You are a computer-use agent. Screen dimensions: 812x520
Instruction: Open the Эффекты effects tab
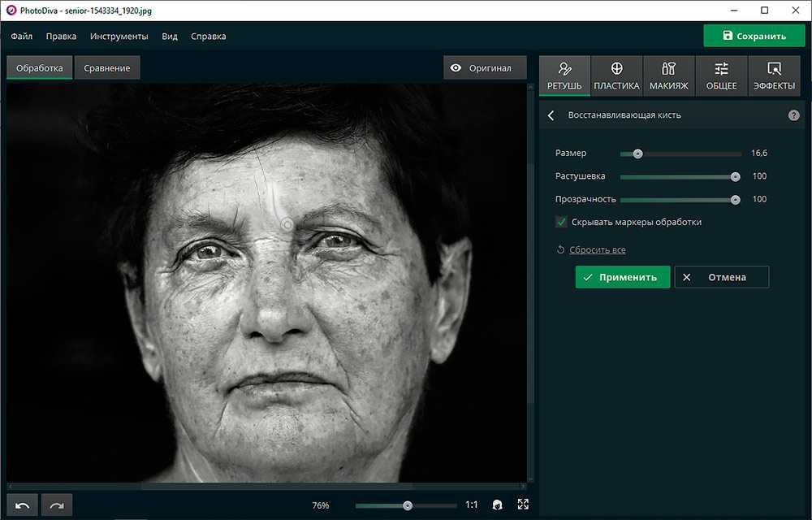click(x=774, y=76)
